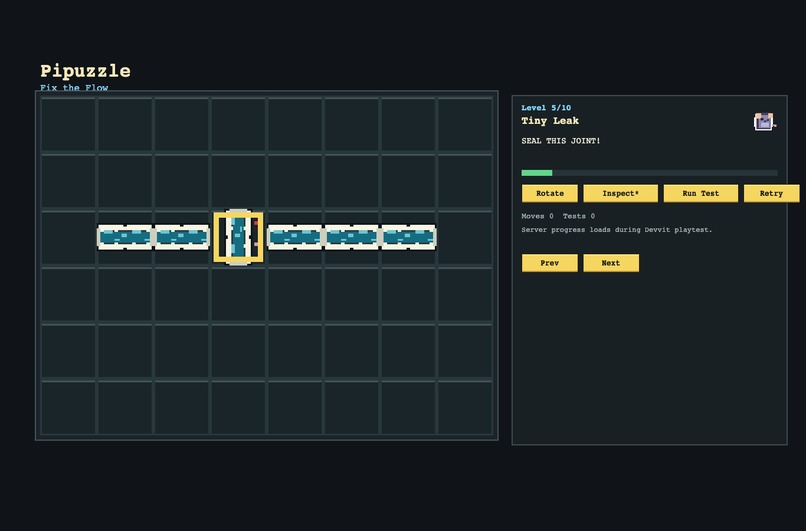
Task: Advance with the Next button
Action: 611,263
